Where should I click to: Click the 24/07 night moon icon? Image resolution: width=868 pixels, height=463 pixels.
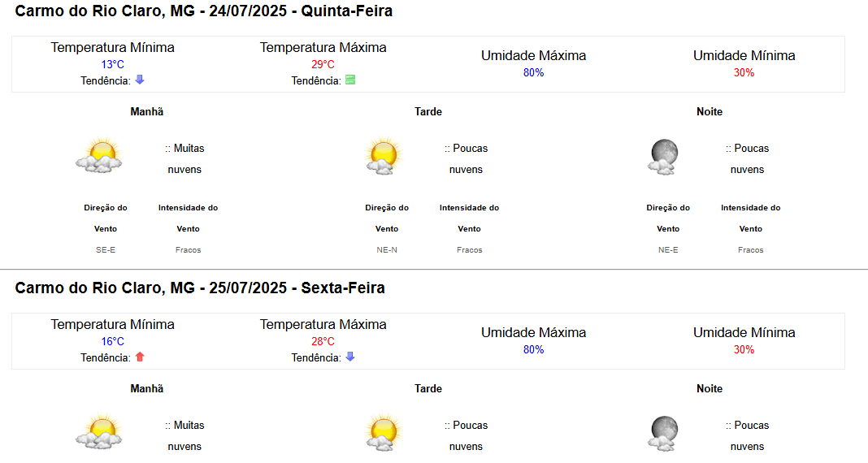[x=663, y=157]
